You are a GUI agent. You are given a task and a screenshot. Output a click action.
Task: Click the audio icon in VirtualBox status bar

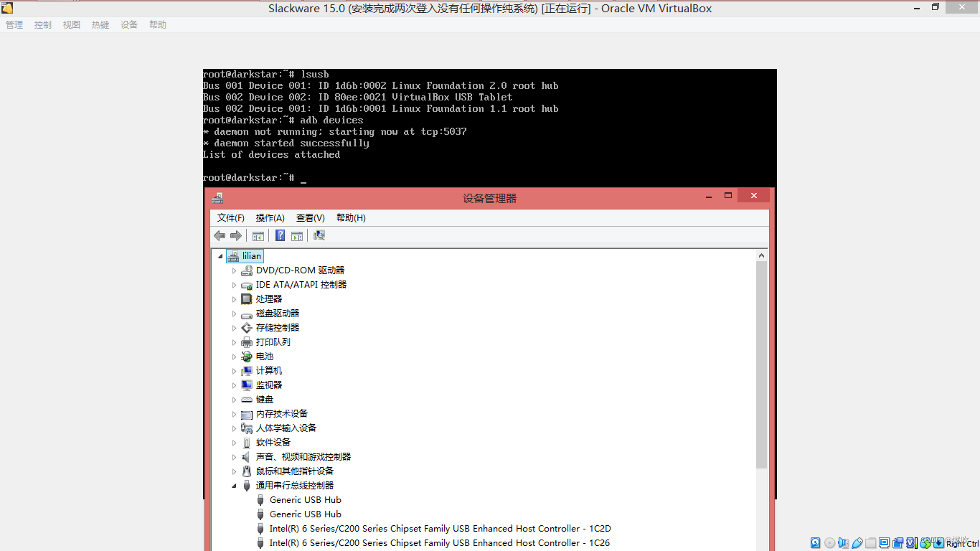[x=843, y=543]
